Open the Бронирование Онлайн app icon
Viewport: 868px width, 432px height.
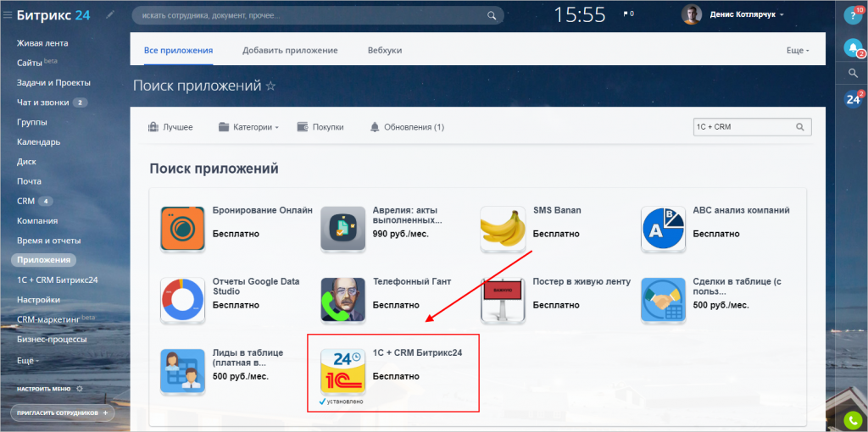click(183, 229)
